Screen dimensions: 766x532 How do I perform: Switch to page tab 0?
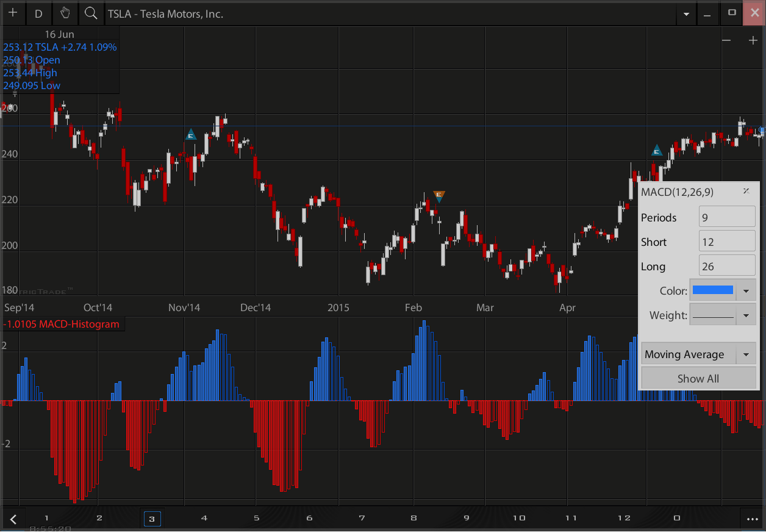(677, 518)
